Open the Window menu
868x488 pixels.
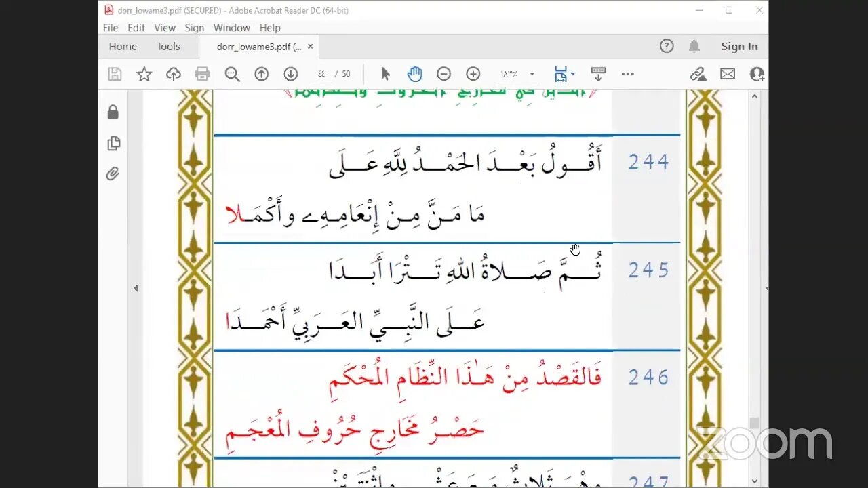[232, 28]
